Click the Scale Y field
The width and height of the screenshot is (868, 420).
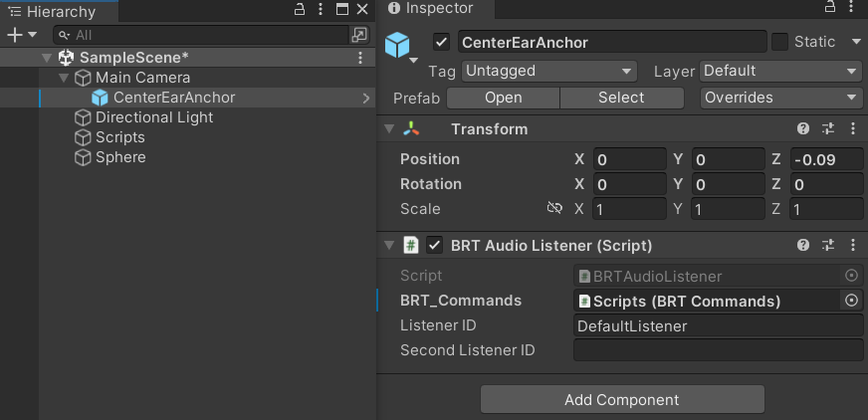[x=728, y=209]
